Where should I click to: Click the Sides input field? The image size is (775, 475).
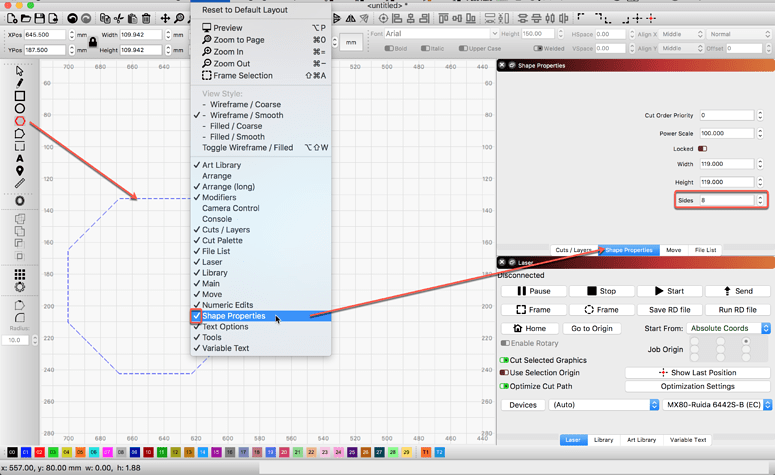727,200
